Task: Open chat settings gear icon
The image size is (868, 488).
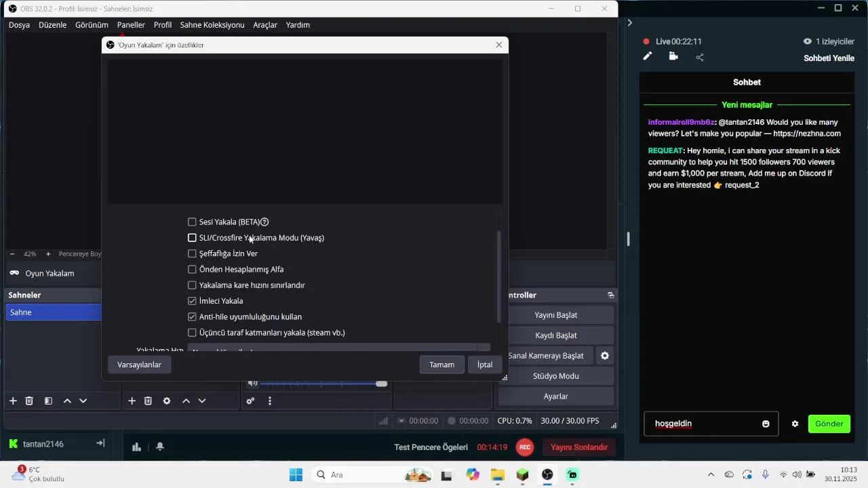Action: (795, 424)
